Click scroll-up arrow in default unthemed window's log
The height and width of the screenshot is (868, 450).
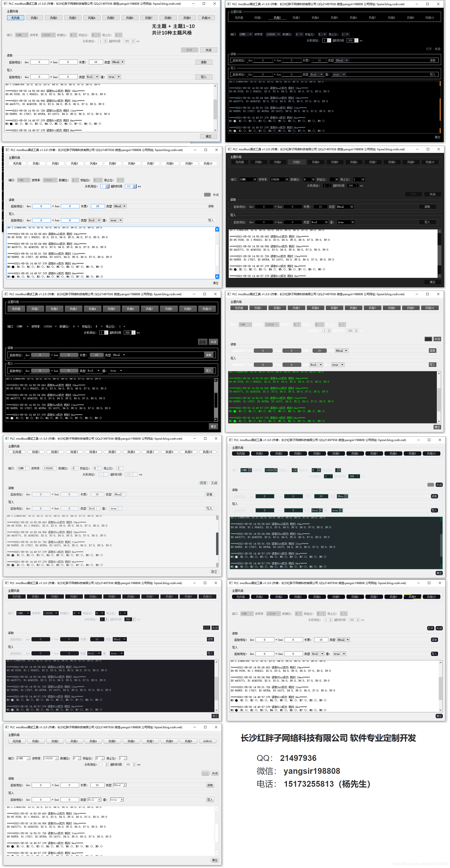click(215, 86)
